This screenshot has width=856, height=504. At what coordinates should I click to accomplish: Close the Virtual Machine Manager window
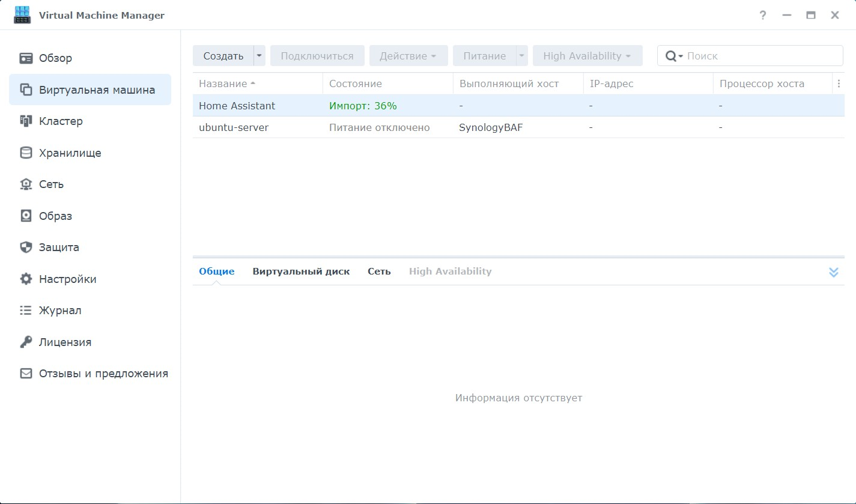click(x=835, y=16)
